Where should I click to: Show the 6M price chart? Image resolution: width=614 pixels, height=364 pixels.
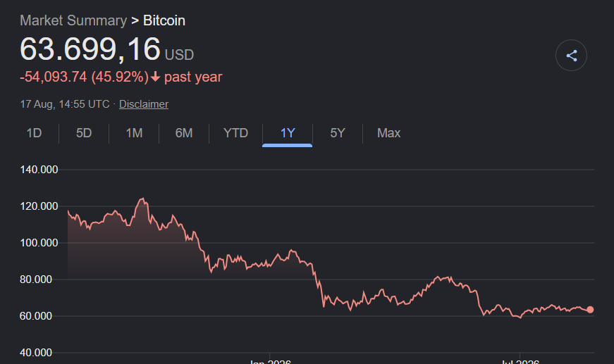pyautogui.click(x=184, y=133)
